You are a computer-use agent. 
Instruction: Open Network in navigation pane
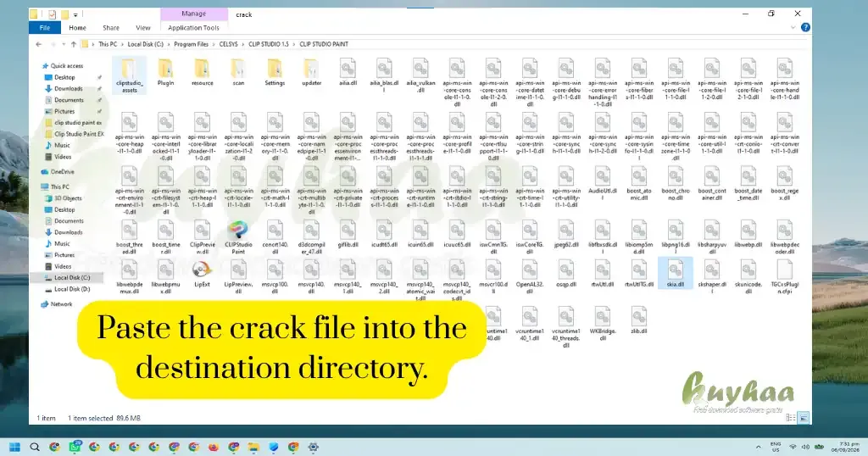pyautogui.click(x=57, y=303)
